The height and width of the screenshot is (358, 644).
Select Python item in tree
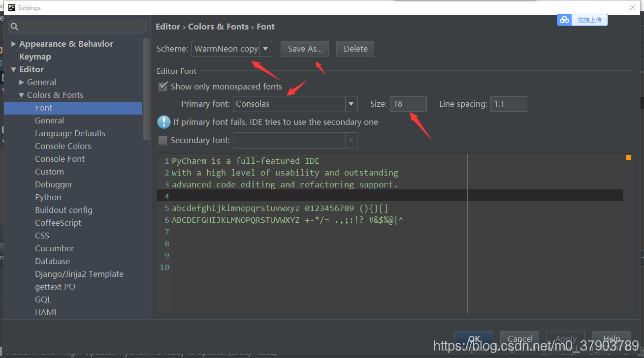(48, 197)
